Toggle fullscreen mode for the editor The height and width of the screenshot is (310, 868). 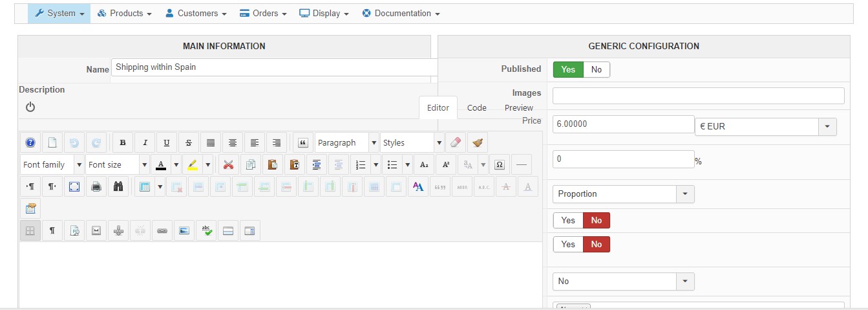coord(74,187)
